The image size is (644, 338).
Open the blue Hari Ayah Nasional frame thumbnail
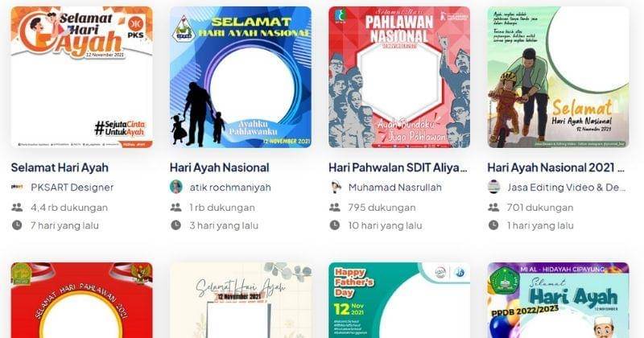point(241,77)
